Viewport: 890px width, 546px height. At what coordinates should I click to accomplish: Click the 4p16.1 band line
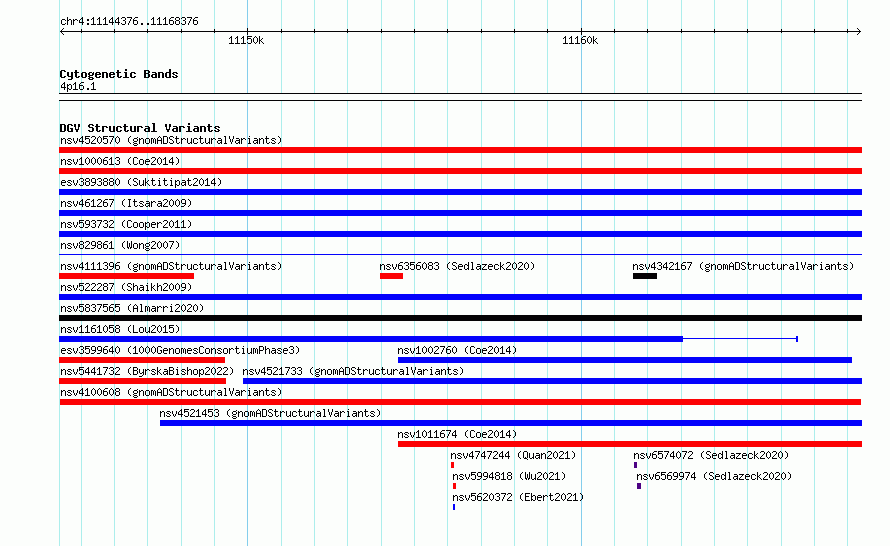tap(460, 97)
